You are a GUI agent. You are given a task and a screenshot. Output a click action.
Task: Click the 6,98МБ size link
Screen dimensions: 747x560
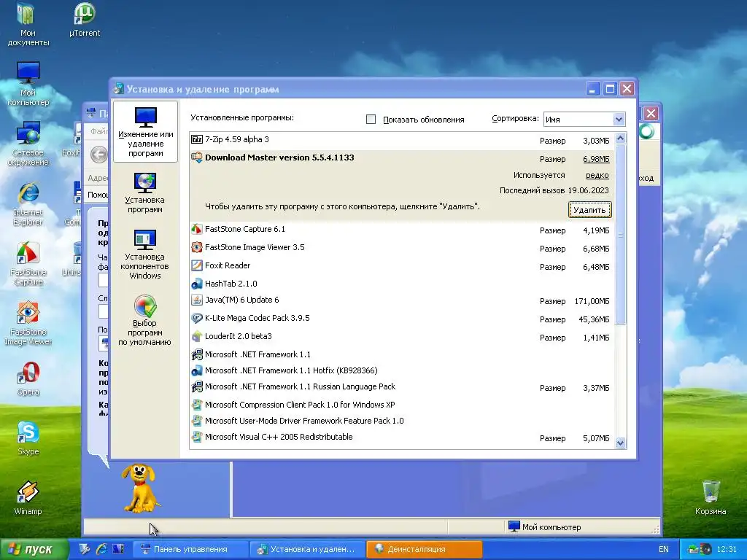point(596,159)
